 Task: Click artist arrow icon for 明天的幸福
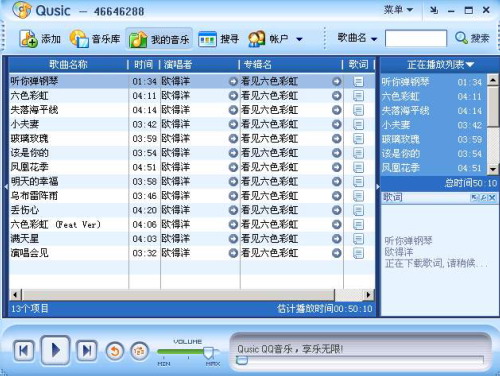(233, 182)
